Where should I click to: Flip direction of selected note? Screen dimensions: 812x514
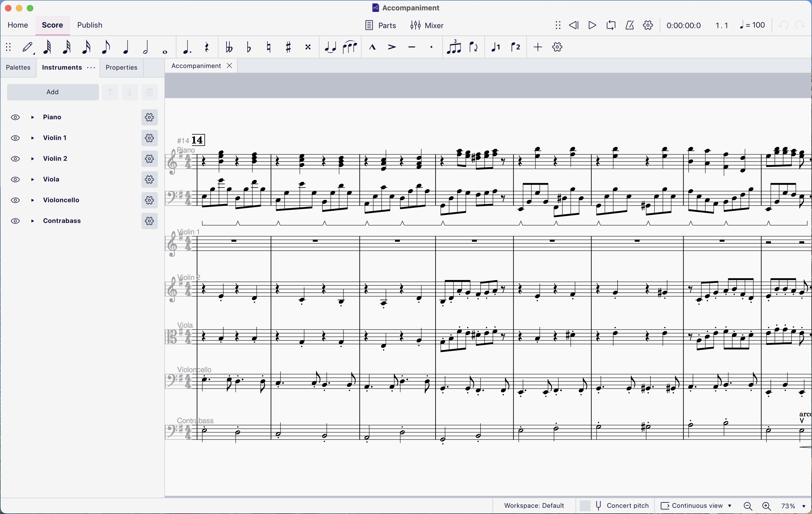point(474,47)
